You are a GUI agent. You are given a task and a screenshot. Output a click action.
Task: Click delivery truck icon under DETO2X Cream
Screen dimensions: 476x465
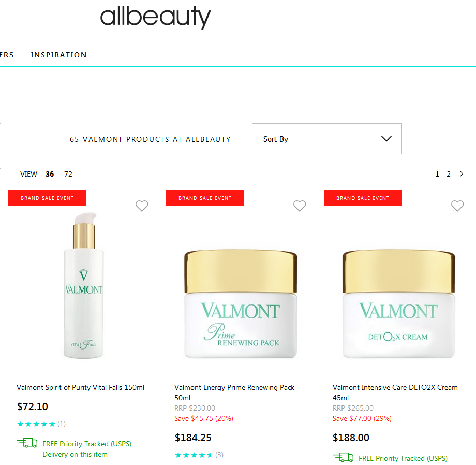(343, 457)
